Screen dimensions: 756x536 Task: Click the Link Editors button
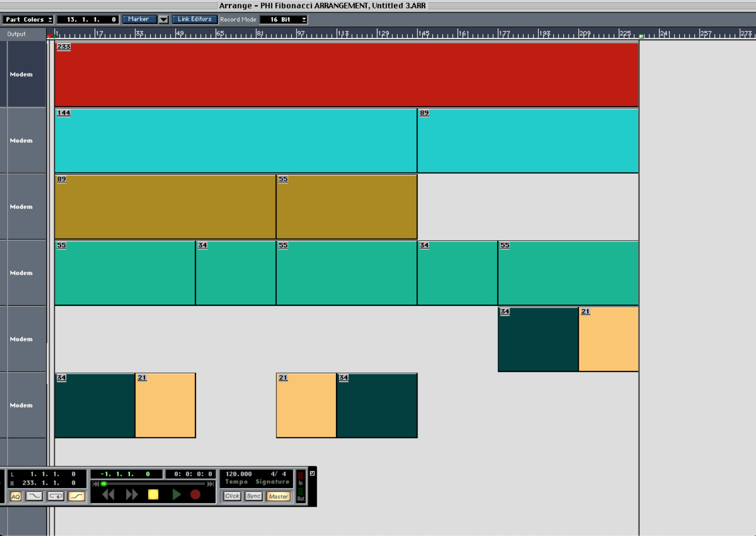point(194,19)
